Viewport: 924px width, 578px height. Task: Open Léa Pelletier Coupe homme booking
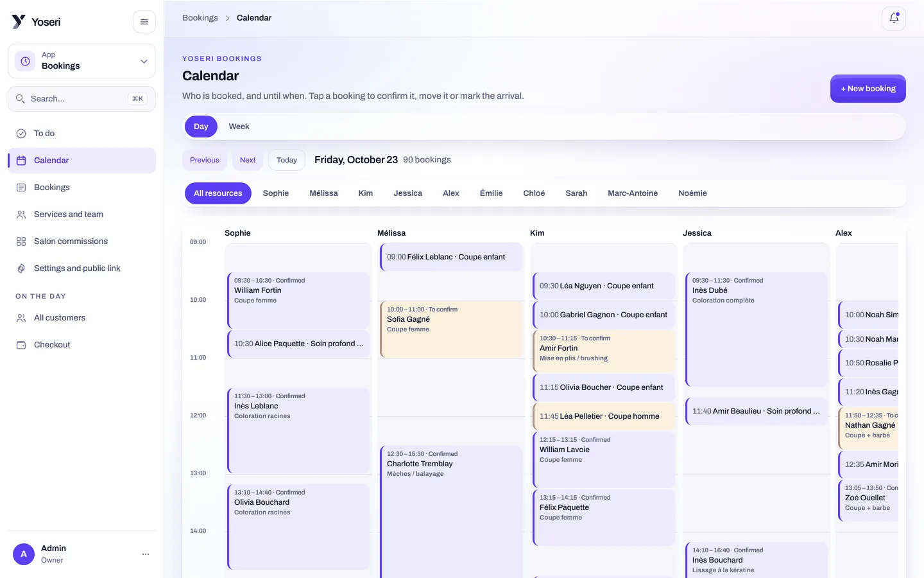tap(604, 416)
